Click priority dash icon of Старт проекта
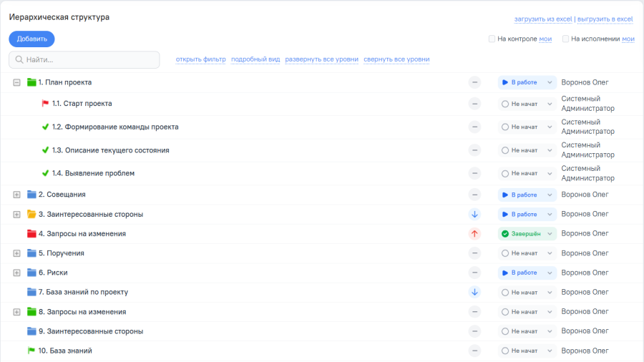This screenshot has width=644, height=362. [475, 104]
